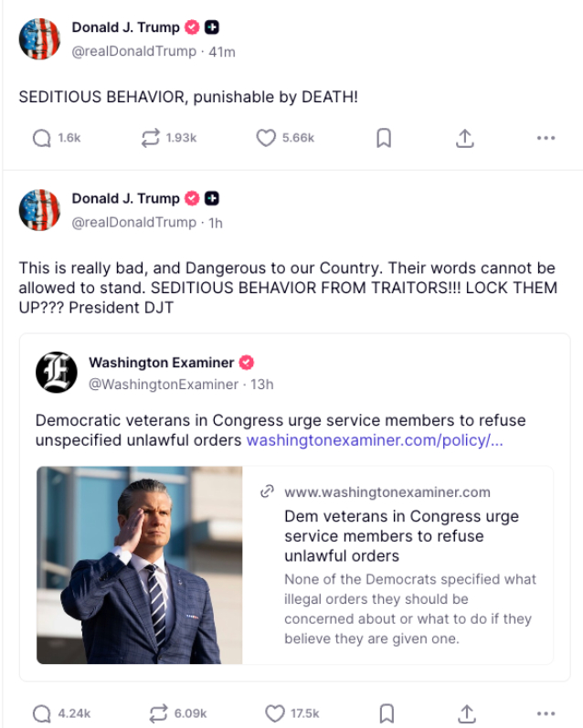583x728 pixels.
Task: Open the saluting man article thumbnail
Action: coord(140,564)
